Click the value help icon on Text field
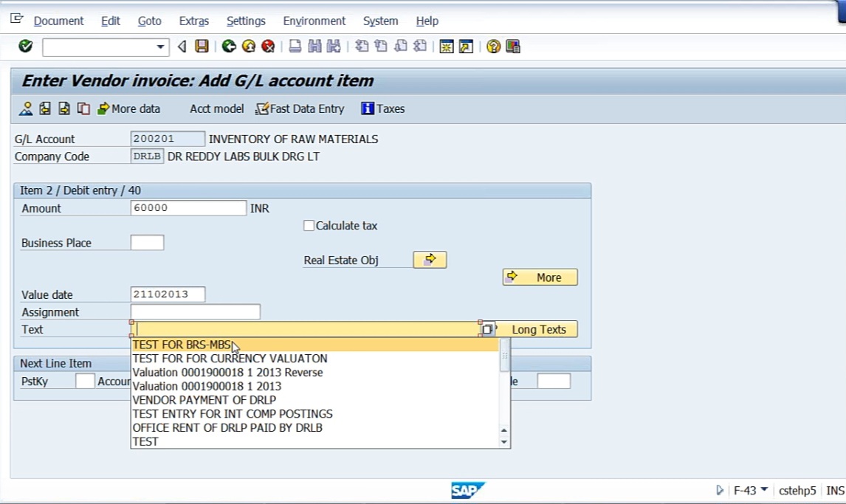This screenshot has width=846, height=504. tap(487, 329)
